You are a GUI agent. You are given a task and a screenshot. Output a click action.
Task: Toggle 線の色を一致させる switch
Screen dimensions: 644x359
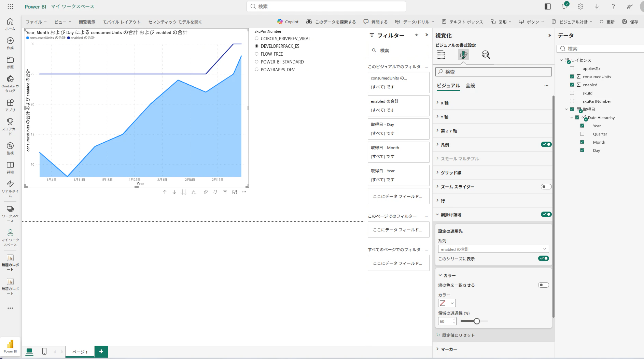pyautogui.click(x=543, y=285)
